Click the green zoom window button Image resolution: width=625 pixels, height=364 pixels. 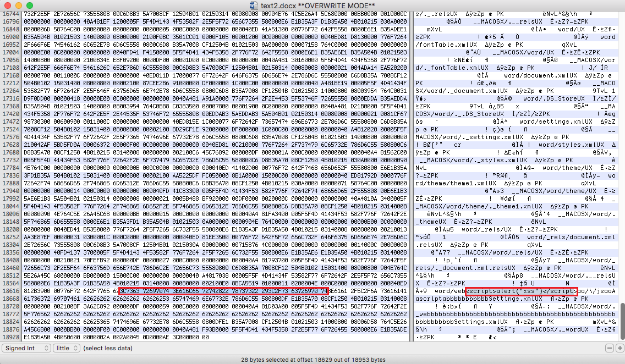point(30,5)
